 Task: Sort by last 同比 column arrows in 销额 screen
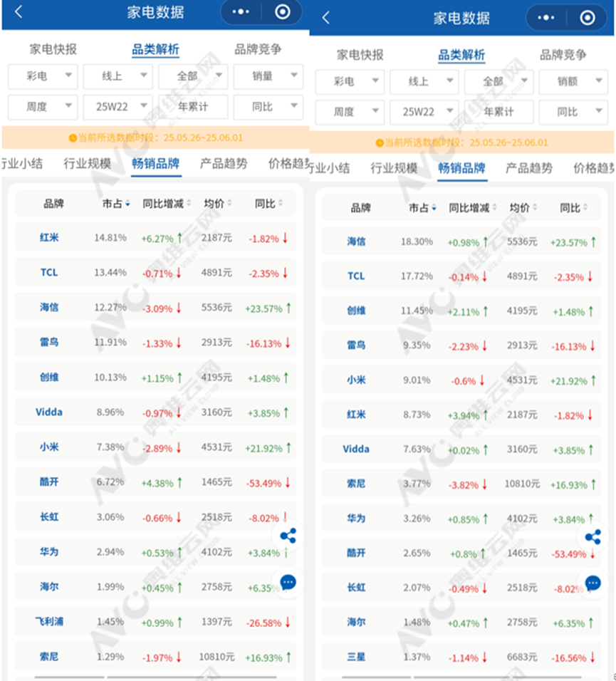click(x=585, y=208)
